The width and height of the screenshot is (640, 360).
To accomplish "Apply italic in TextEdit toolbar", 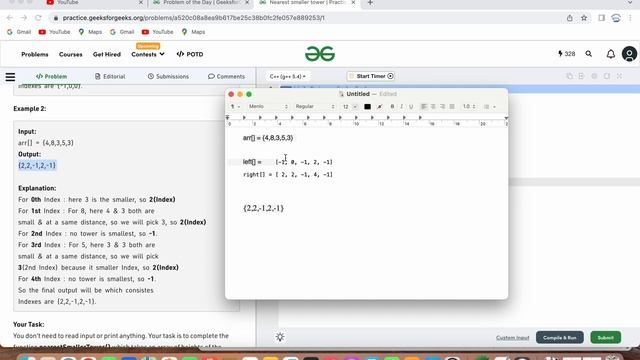I will pos(402,107).
